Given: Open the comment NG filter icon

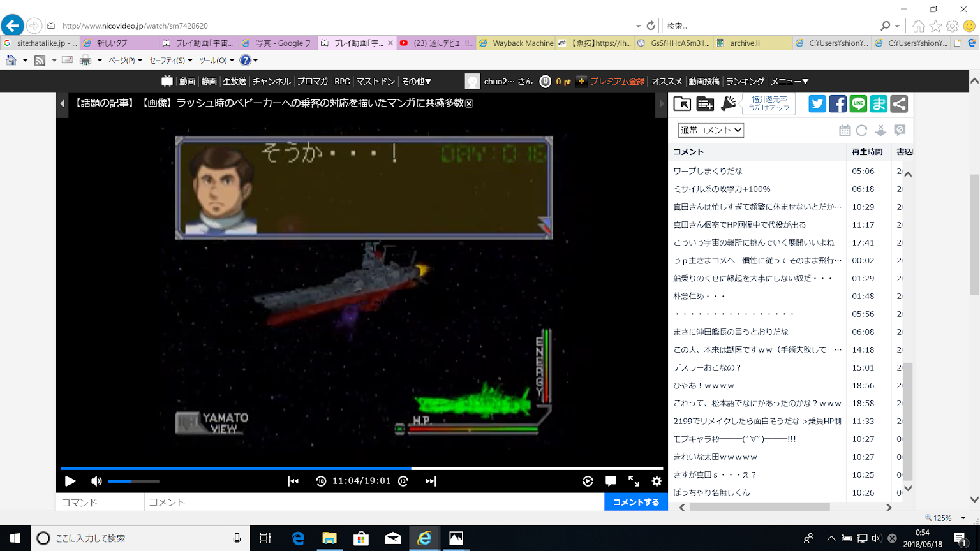Looking at the screenshot, I should tap(900, 130).
